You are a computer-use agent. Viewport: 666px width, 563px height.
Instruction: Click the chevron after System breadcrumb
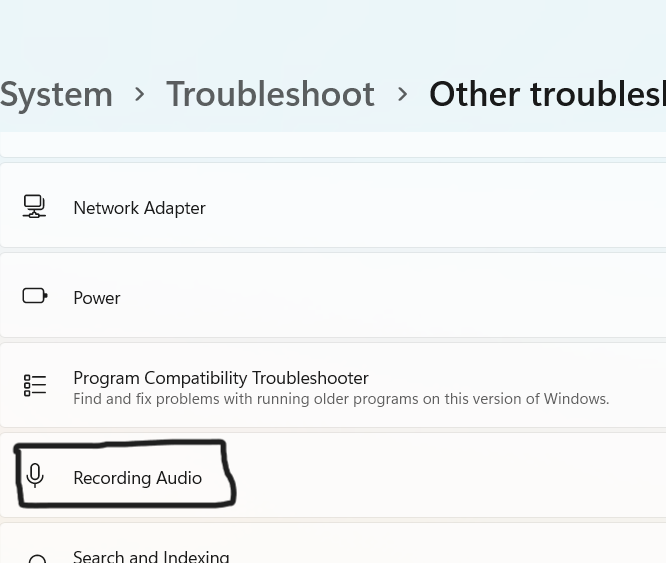pos(140,94)
